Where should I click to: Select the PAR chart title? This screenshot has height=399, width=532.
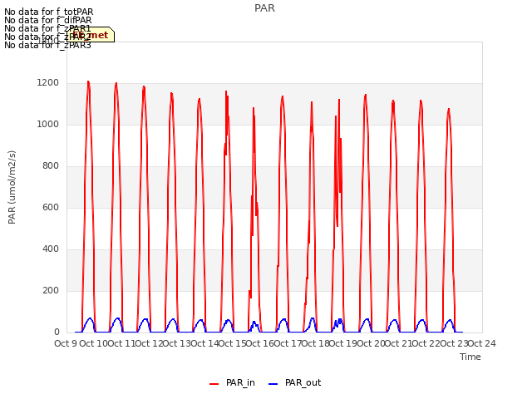264,8
